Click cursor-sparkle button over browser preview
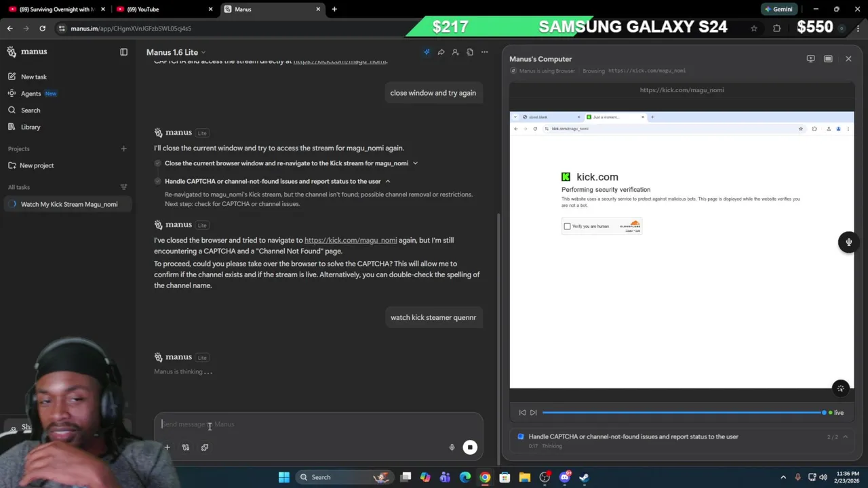Viewport: 868px width, 488px height. (x=840, y=388)
